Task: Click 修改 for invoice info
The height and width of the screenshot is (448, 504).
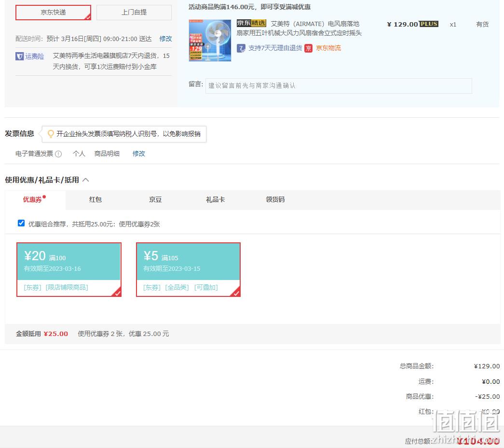Action: click(139, 154)
